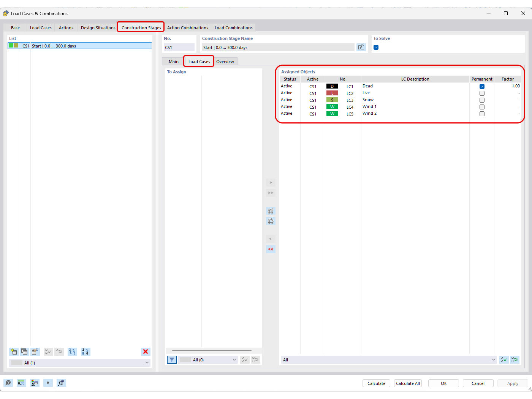Edit the construction stage name
Viewport: 532px width, 399px height.
361,47
